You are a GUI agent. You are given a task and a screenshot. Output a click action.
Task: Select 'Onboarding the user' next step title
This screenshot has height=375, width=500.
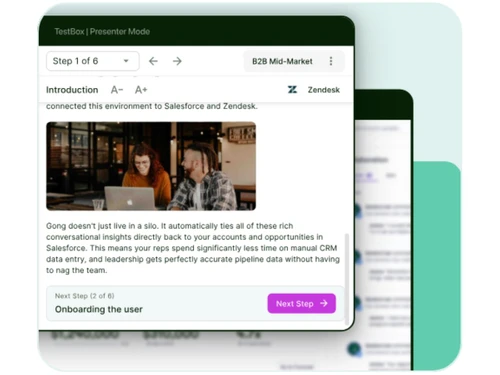(x=99, y=309)
